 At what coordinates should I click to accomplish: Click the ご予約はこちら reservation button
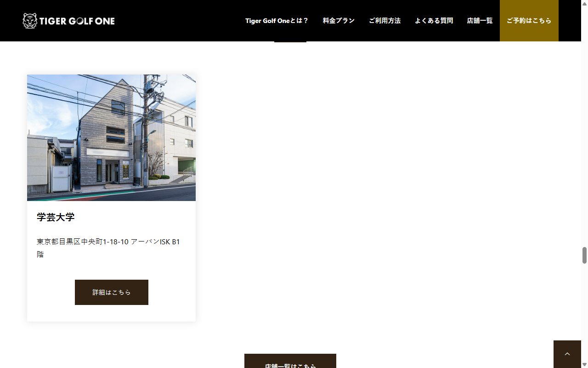(x=529, y=21)
